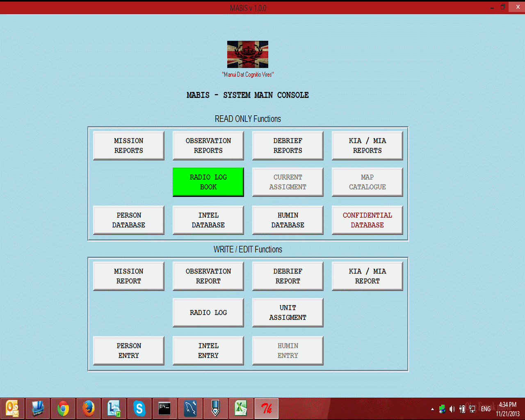Viewport: 525px width, 420px height.
Task: Open the clock showing 4:34 PM
Action: pos(508,409)
